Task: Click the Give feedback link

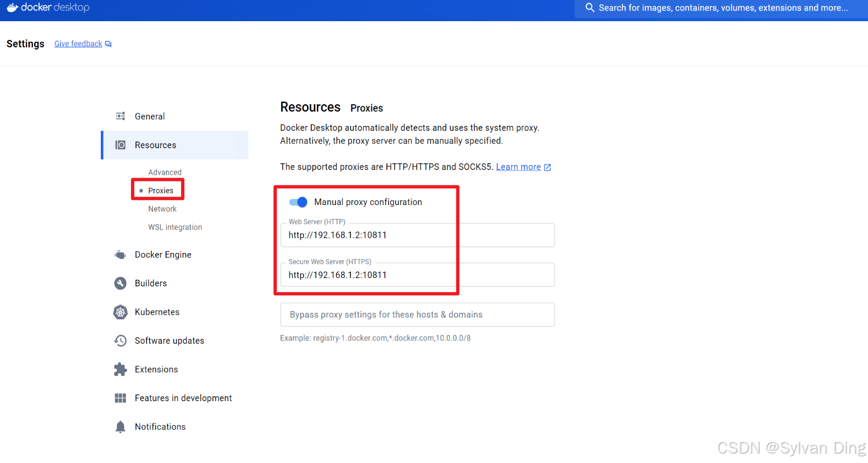Action: click(78, 44)
